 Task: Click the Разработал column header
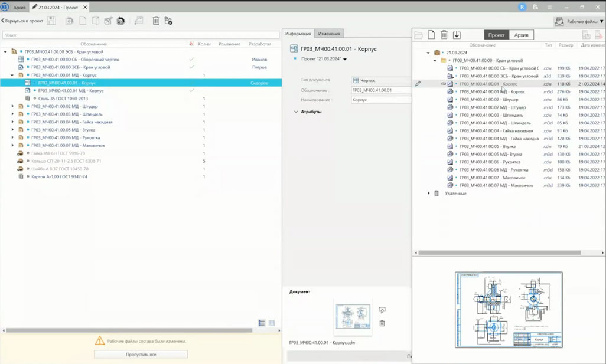(x=260, y=44)
